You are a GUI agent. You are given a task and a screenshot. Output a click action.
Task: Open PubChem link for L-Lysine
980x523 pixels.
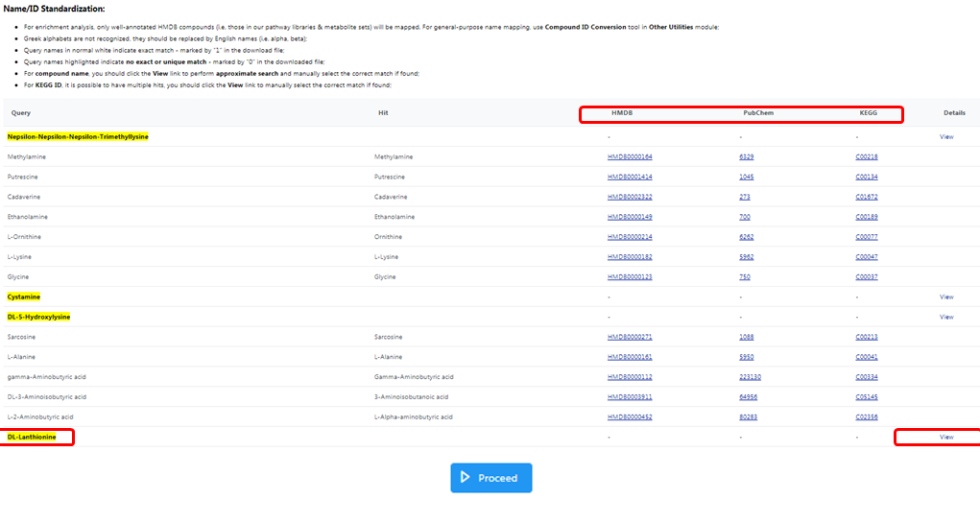coord(746,257)
